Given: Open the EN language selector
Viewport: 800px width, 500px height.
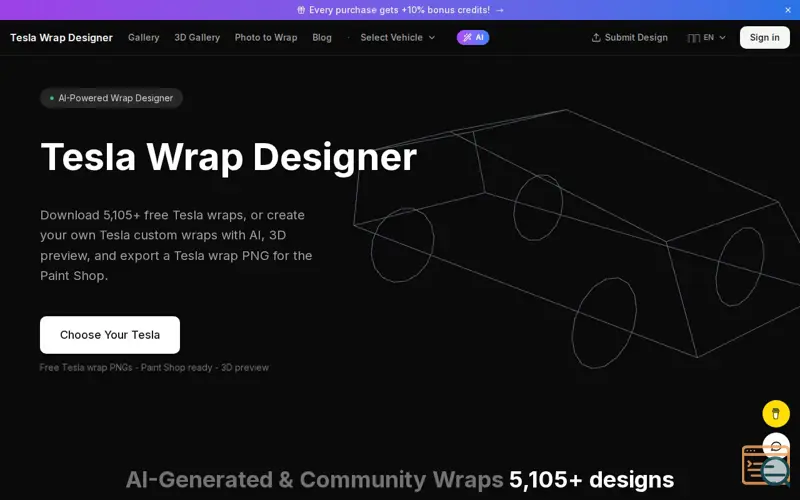Looking at the screenshot, I should 707,38.
